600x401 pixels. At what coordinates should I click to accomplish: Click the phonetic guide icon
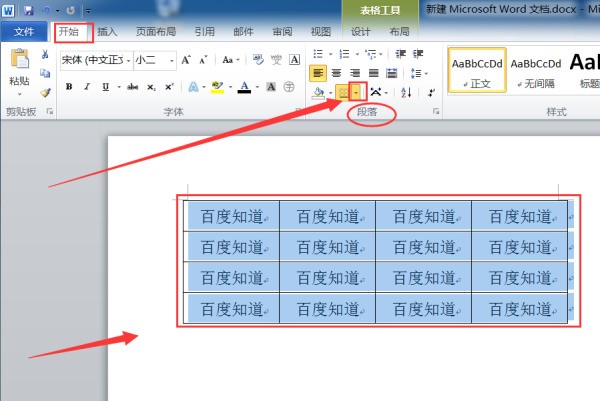point(276,60)
